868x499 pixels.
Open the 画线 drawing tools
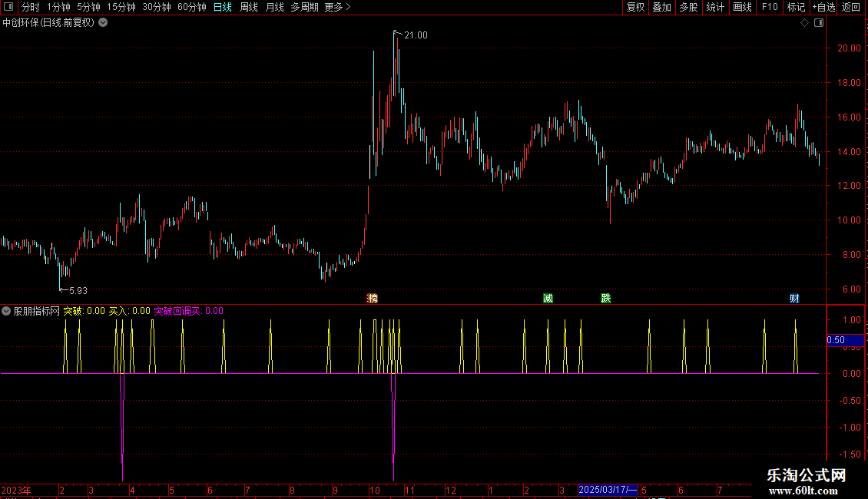click(742, 7)
